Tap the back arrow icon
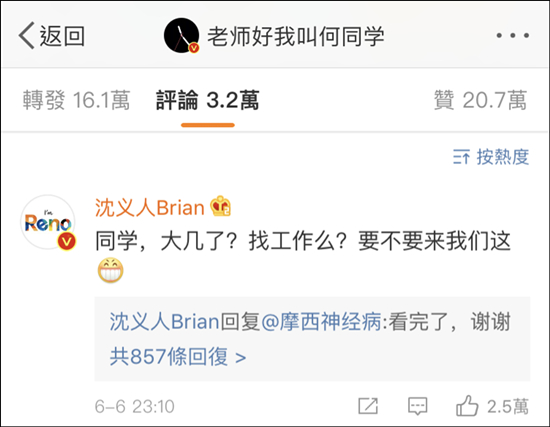Screen dimensions: 550x427 27,35
